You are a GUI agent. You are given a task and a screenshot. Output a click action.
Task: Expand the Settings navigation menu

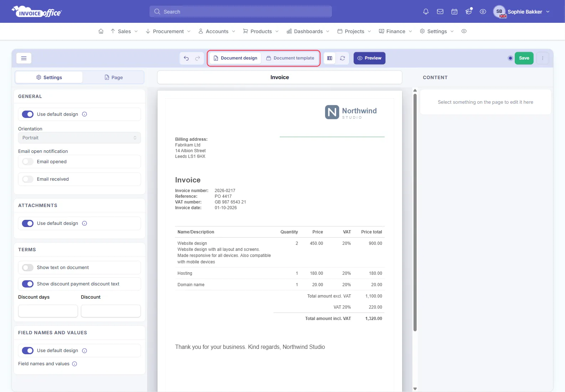[x=437, y=31]
